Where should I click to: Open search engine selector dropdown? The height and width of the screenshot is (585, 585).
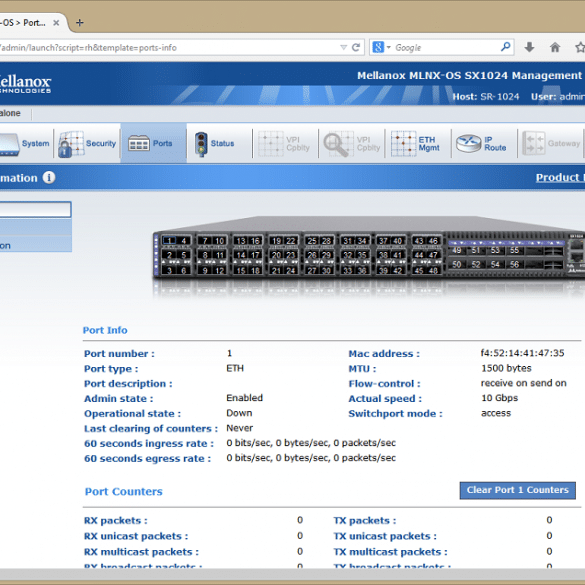381,47
